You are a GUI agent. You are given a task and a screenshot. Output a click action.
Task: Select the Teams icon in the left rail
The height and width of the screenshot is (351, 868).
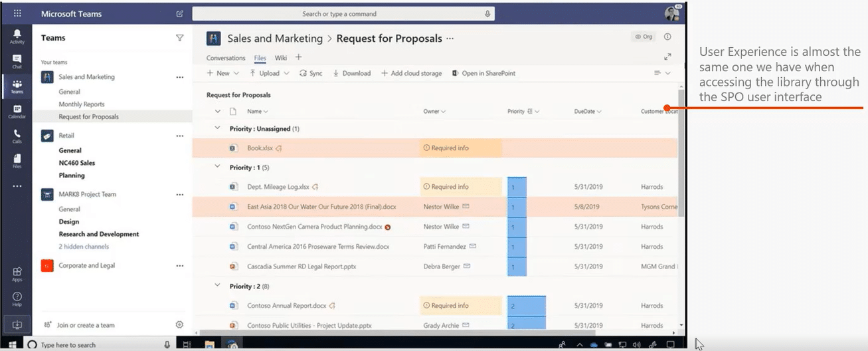click(x=17, y=86)
